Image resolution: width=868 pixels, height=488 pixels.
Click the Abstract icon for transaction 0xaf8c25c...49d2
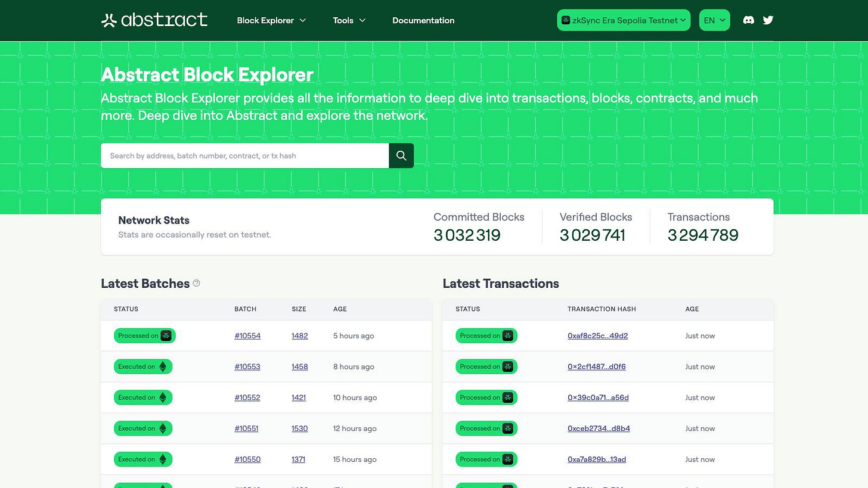[508, 335]
